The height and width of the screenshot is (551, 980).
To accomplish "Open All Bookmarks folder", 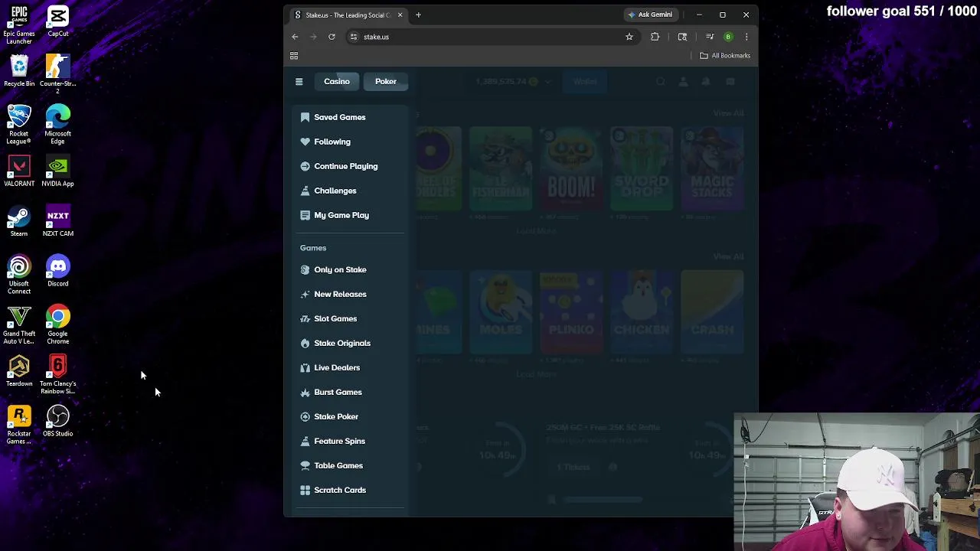I will point(725,56).
